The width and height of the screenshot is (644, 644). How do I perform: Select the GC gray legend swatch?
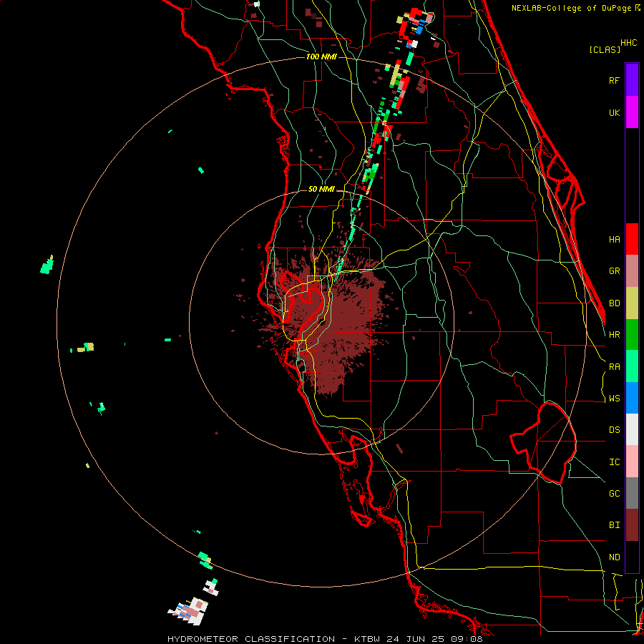pos(632,493)
